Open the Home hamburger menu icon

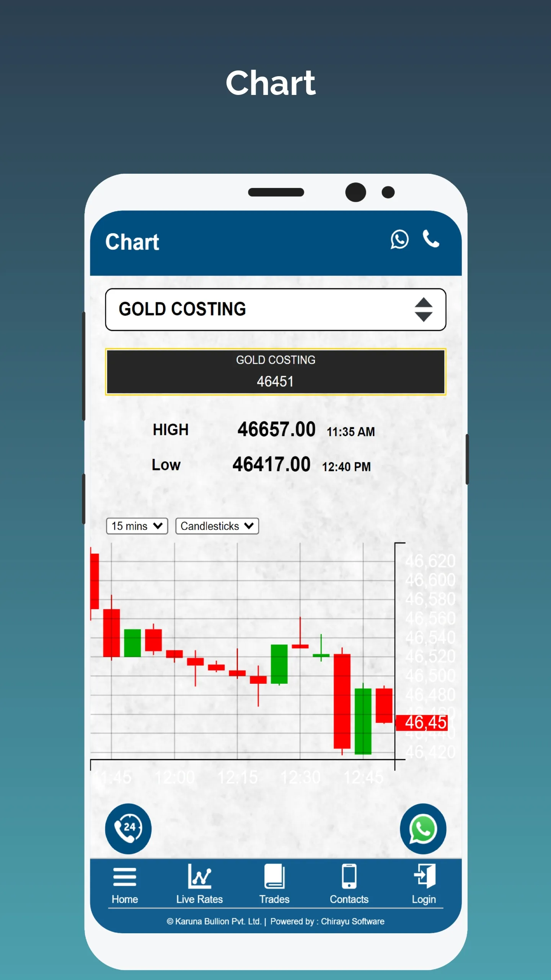pyautogui.click(x=125, y=877)
